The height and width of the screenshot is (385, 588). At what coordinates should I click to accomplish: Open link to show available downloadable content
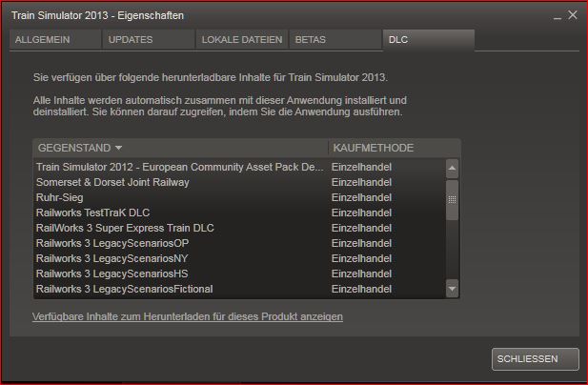pos(188,316)
